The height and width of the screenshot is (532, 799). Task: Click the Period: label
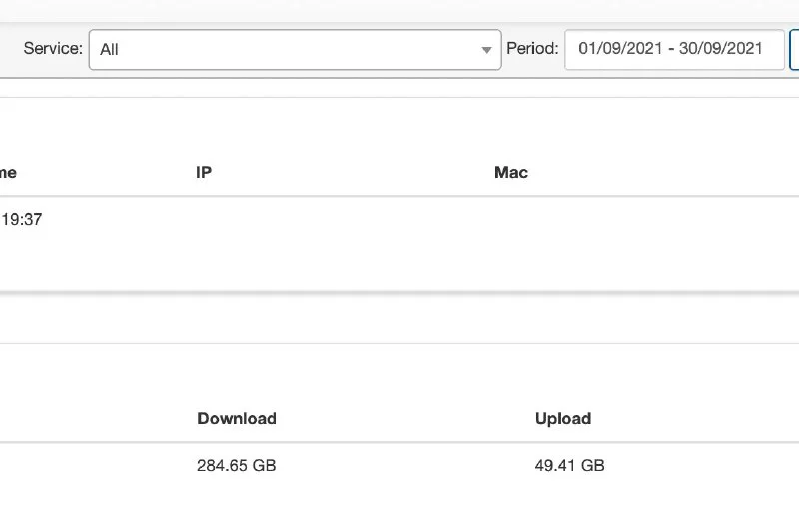(x=532, y=49)
